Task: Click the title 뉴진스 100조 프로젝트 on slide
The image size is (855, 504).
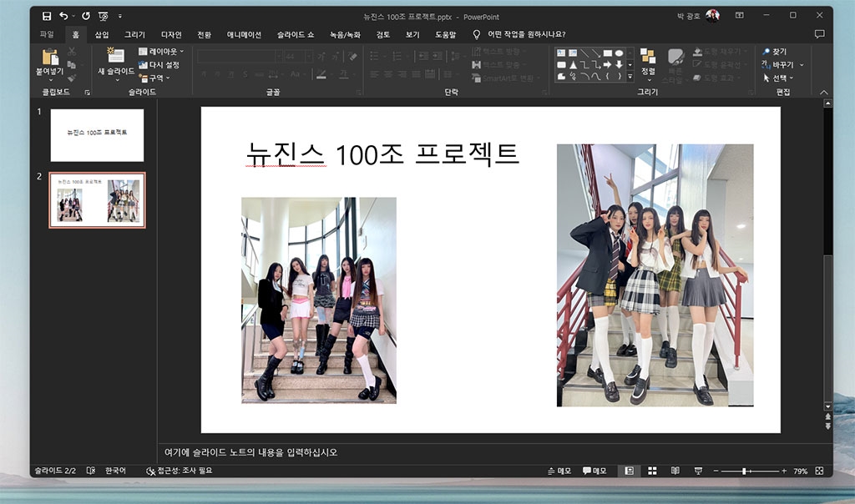Action: [382, 154]
